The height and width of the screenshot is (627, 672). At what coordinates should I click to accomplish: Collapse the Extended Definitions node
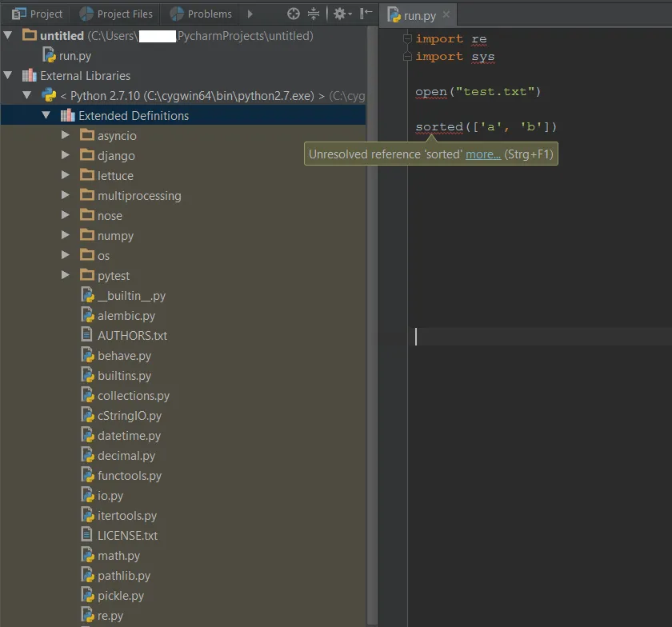pos(46,116)
